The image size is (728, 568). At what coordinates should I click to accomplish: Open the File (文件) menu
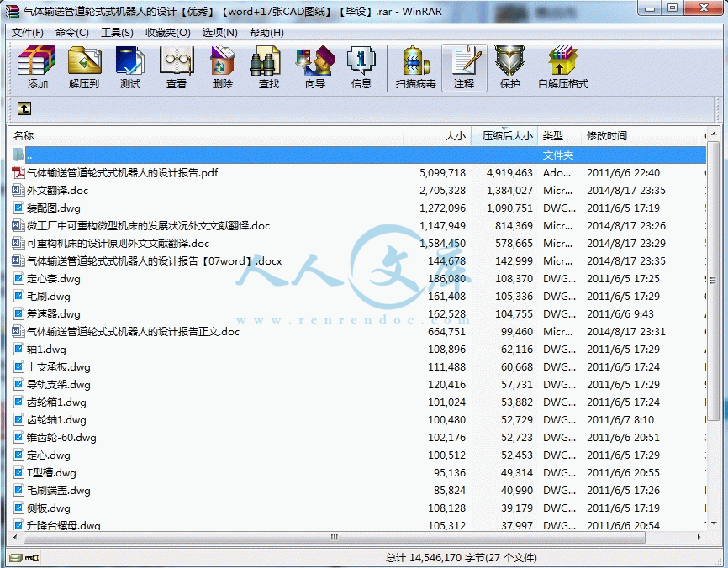tap(28, 33)
